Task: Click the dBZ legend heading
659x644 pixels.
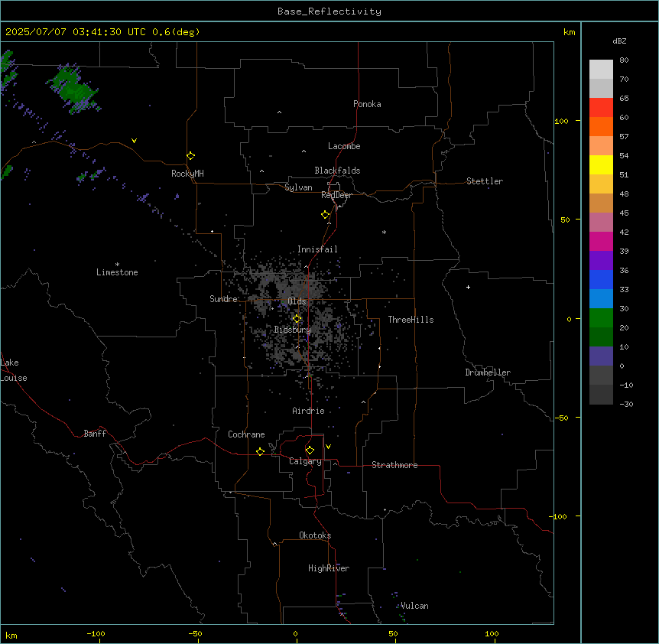Action: 619,41
